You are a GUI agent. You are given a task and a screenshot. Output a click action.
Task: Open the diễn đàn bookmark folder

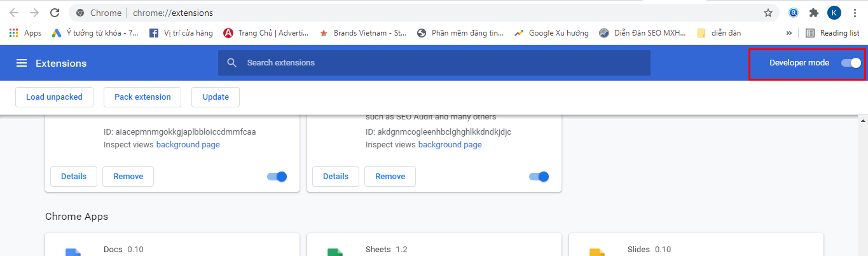[x=719, y=33]
